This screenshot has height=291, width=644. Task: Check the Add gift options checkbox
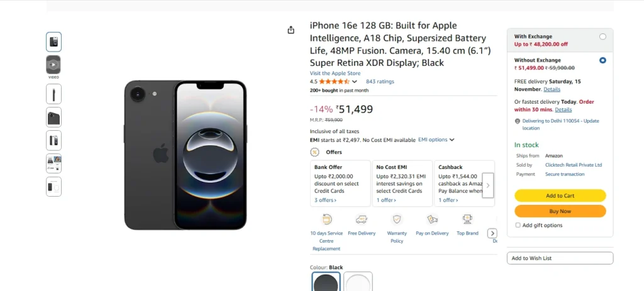(518, 225)
